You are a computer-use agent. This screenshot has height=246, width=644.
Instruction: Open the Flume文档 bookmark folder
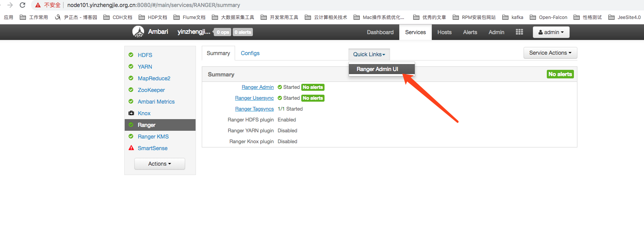tap(189, 17)
